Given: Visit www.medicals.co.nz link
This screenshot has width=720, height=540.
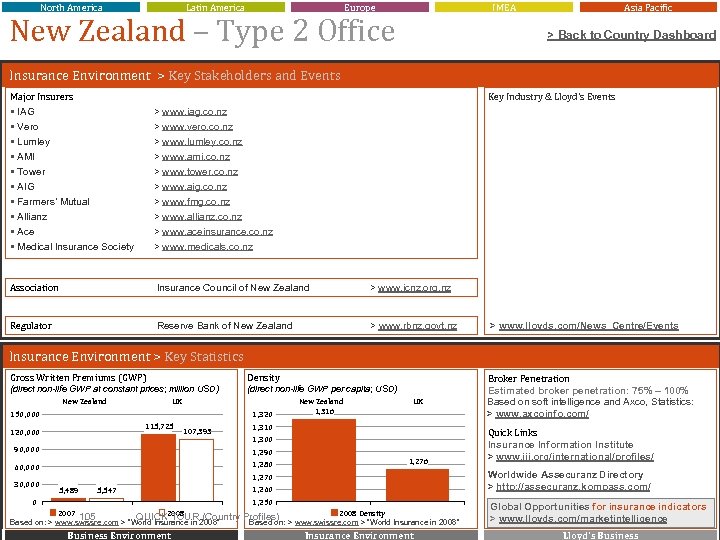Looking at the screenshot, I should pos(207,247).
